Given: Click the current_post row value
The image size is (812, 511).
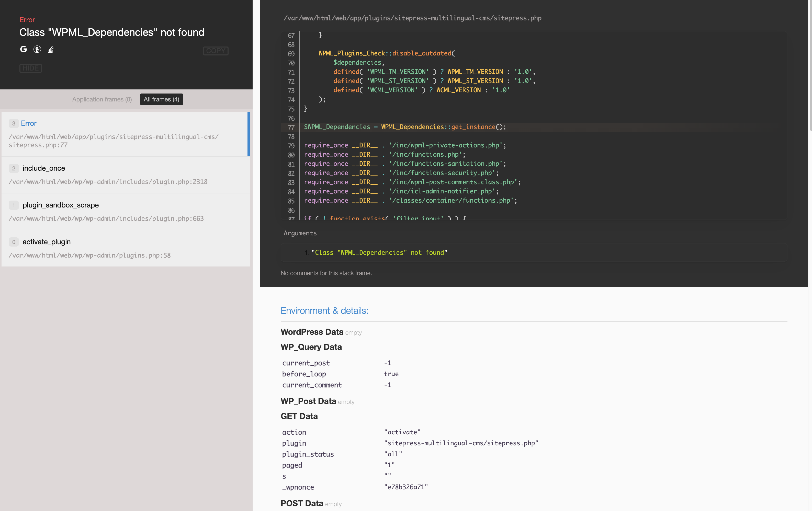Looking at the screenshot, I should tap(387, 363).
